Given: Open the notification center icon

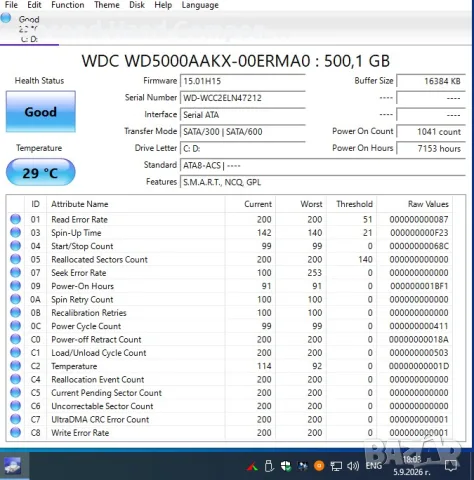Looking at the screenshot, I should pyautogui.click(x=451, y=466).
